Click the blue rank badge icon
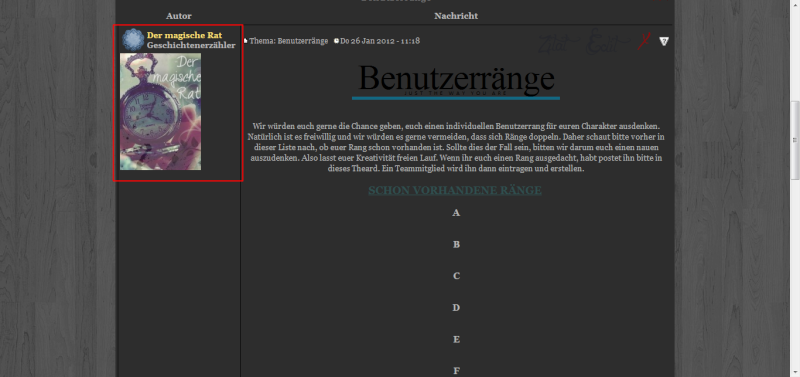800x377 pixels. tap(133, 40)
